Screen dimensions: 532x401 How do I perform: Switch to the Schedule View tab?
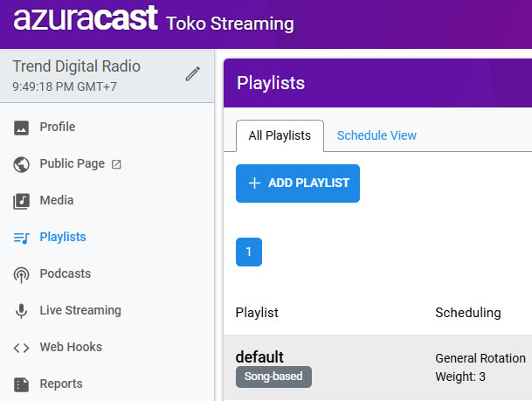pyautogui.click(x=377, y=135)
